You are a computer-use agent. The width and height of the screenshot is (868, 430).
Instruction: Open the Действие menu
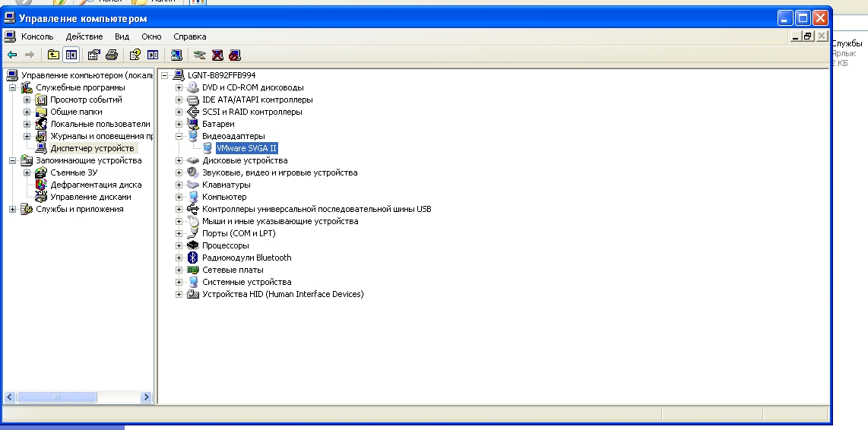tap(84, 36)
